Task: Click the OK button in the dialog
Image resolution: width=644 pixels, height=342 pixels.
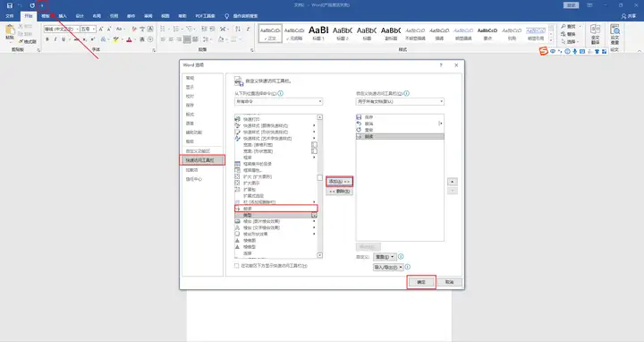Action: click(421, 282)
